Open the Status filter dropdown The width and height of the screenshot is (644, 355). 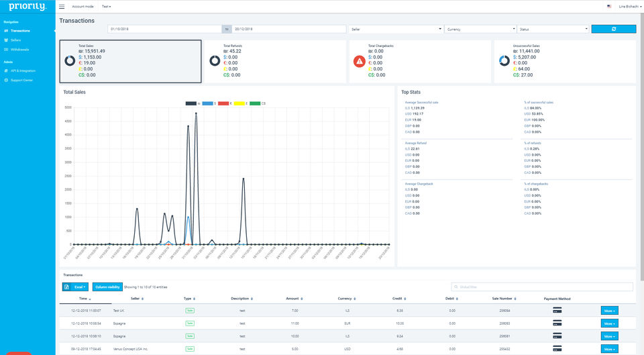[x=552, y=29]
